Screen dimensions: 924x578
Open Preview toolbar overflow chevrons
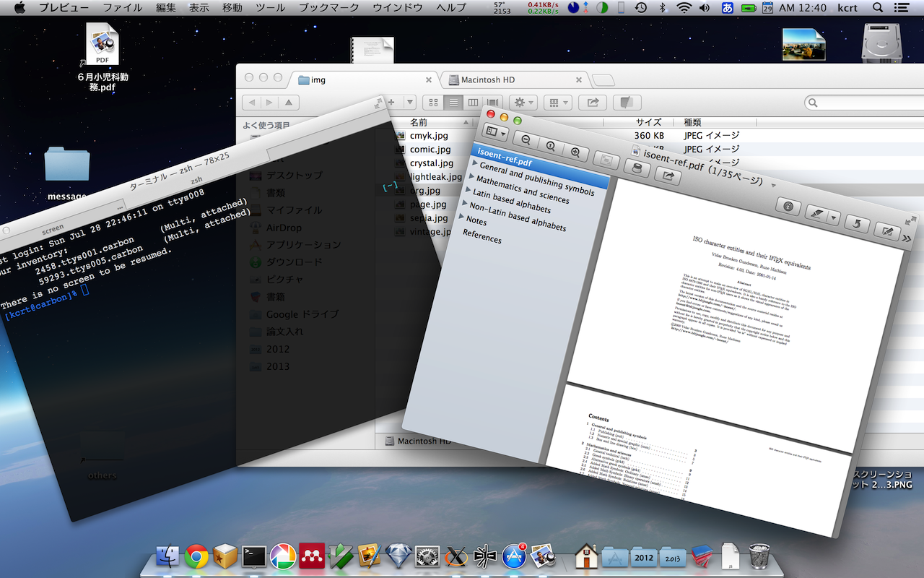(x=907, y=238)
